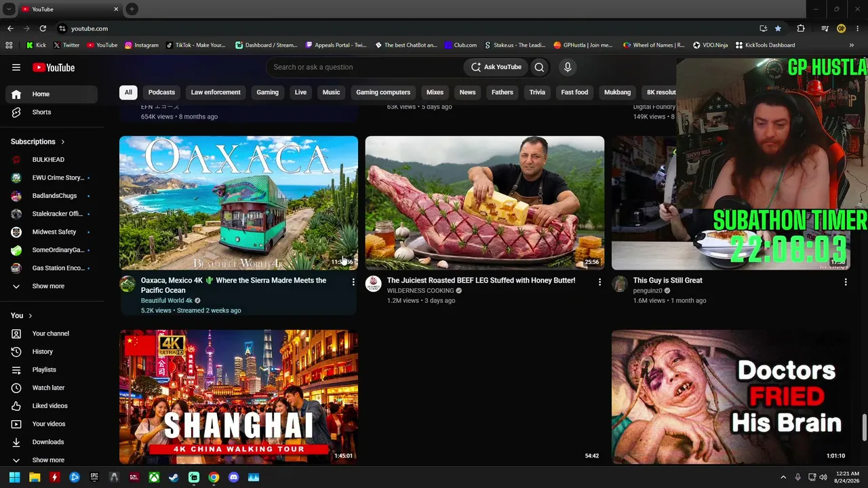Show more subscriptions below Gas Station Encounters
The width and height of the screenshot is (868, 488).
(52, 286)
